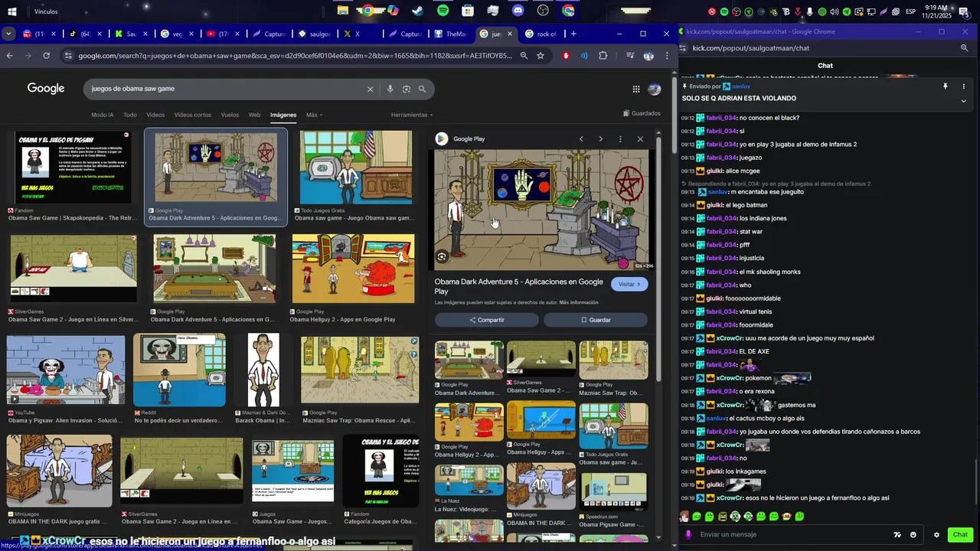Open three-dot options in image preview panel
980x551 pixels.
pos(620,139)
